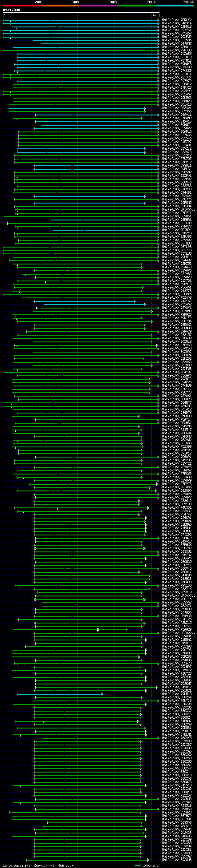Screen dimensions: 197x868
Task: Select label UniRef100_P52402
Action: click(x=177, y=304)
